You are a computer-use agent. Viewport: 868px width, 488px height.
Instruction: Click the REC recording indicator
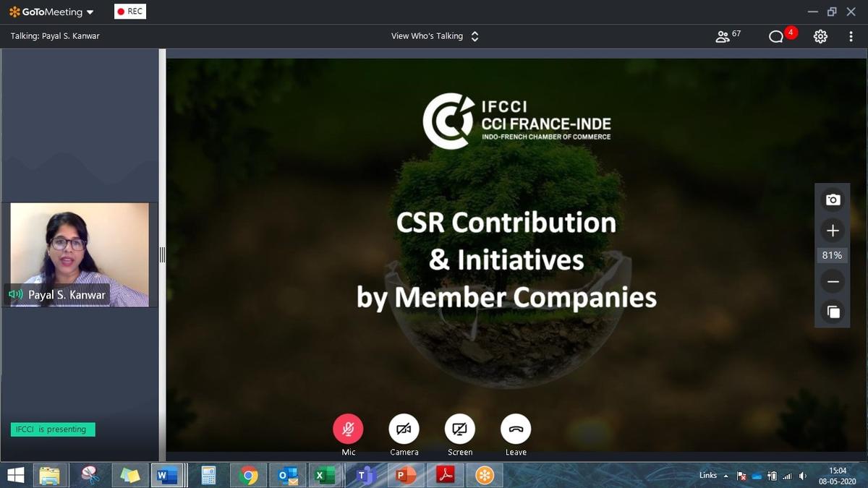tap(130, 12)
